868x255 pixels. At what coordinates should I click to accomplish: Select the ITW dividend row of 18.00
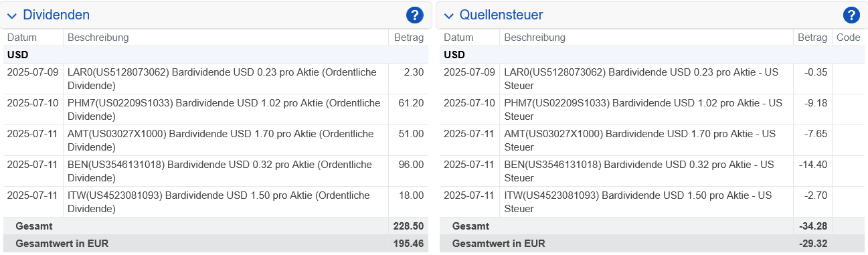pos(215,202)
